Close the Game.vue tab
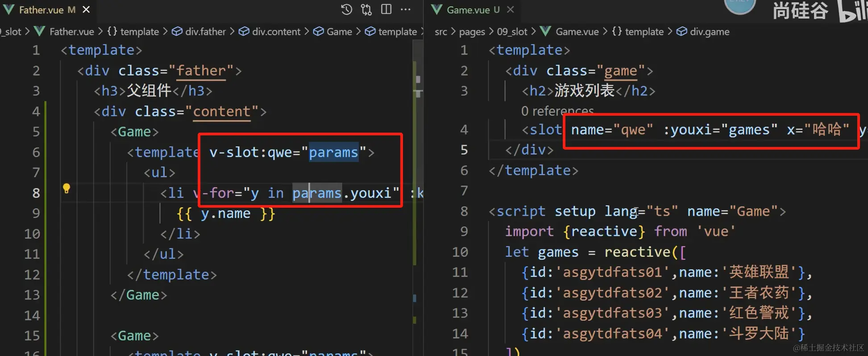The width and height of the screenshot is (868, 356). click(511, 9)
